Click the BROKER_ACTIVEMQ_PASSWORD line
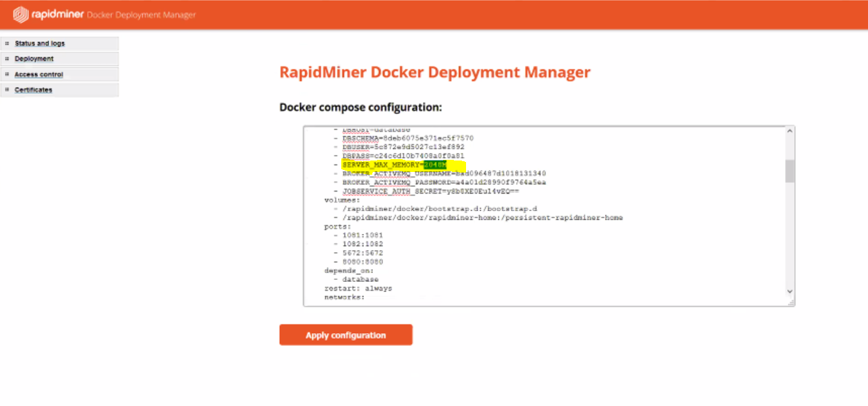Image resolution: width=868 pixels, height=406 pixels. (440, 182)
